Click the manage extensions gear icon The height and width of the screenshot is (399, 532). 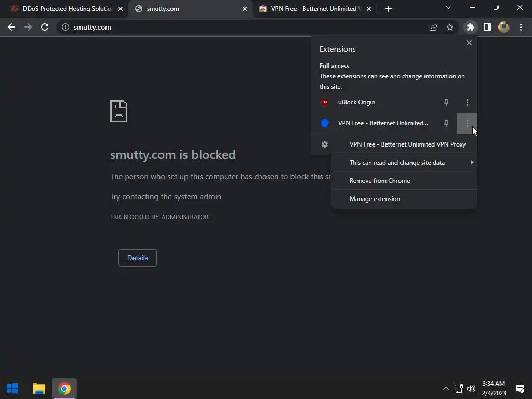[325, 144]
